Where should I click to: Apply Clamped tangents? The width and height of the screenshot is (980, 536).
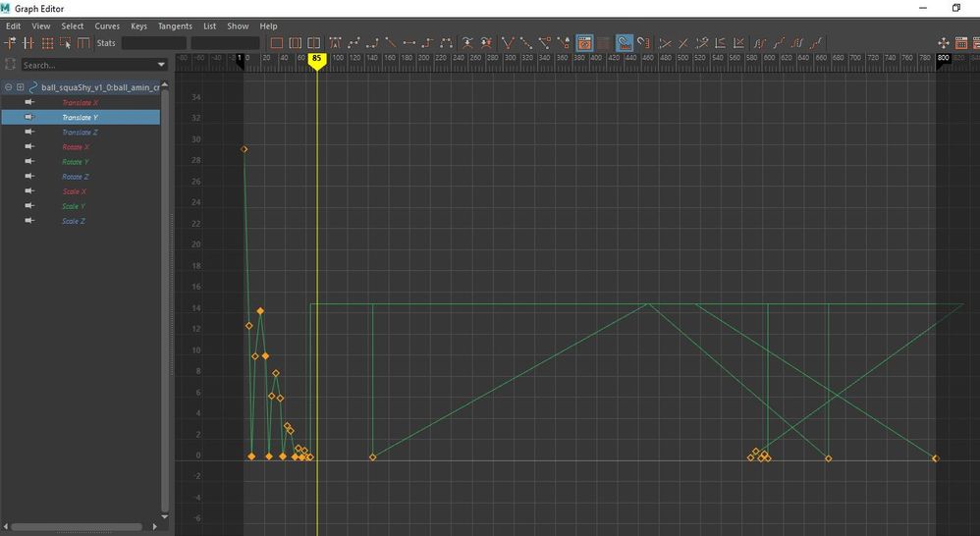372,43
